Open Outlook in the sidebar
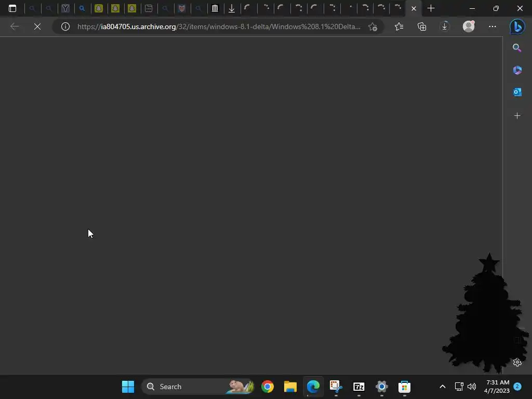The width and height of the screenshot is (532, 399). pyautogui.click(x=517, y=92)
